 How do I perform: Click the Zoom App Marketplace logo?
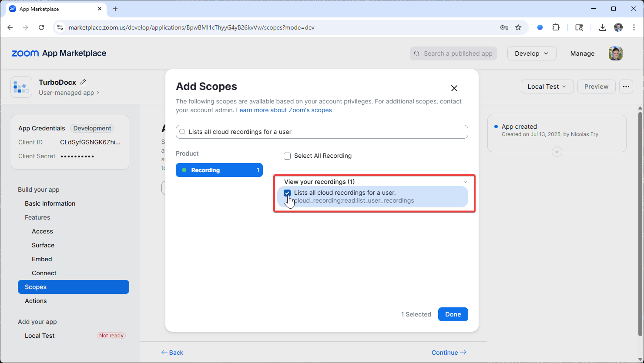59,53
